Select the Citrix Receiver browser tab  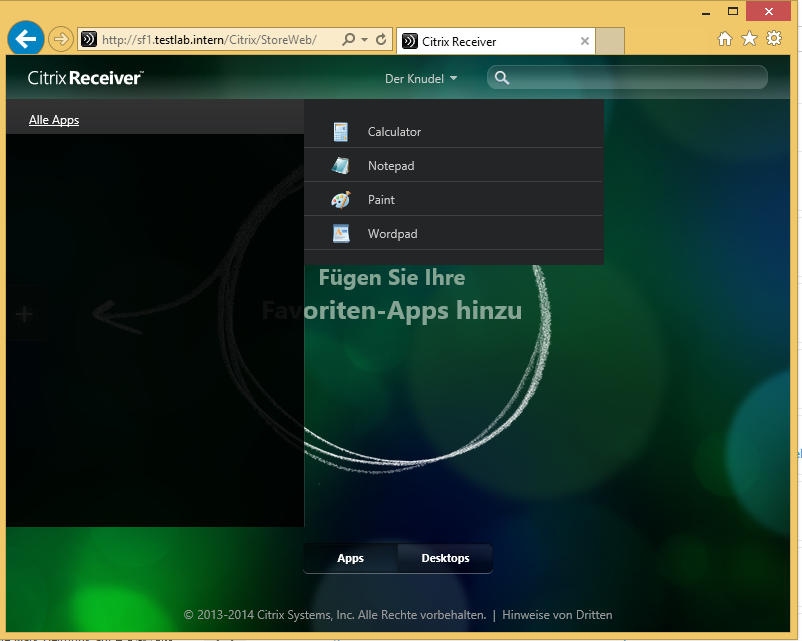[x=496, y=41]
